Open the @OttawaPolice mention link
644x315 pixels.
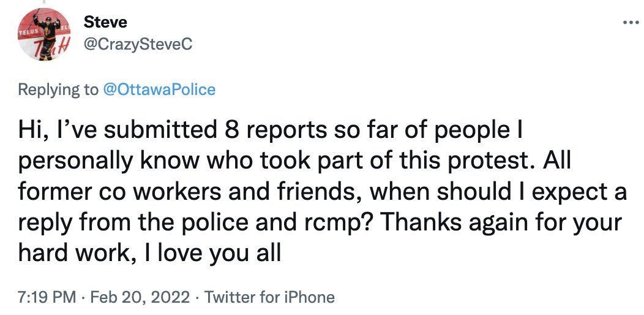coord(159,89)
